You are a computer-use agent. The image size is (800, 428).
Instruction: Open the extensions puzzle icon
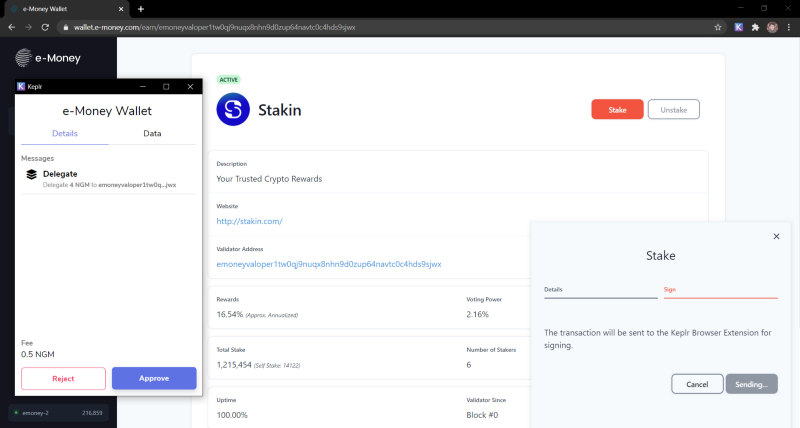pos(756,27)
